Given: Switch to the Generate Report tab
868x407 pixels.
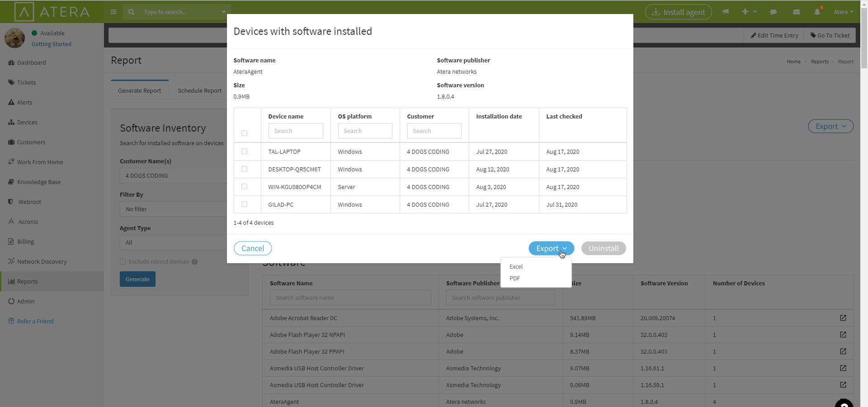Looking at the screenshot, I should 139,90.
